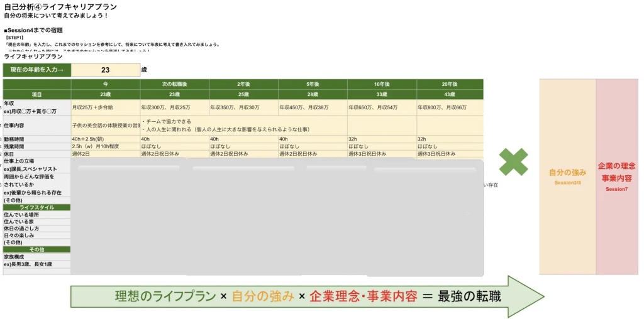This screenshot has width=644, height=319.
Task: Click the 2.5h（w）月10h程度 overtime cell
Action: (105, 146)
